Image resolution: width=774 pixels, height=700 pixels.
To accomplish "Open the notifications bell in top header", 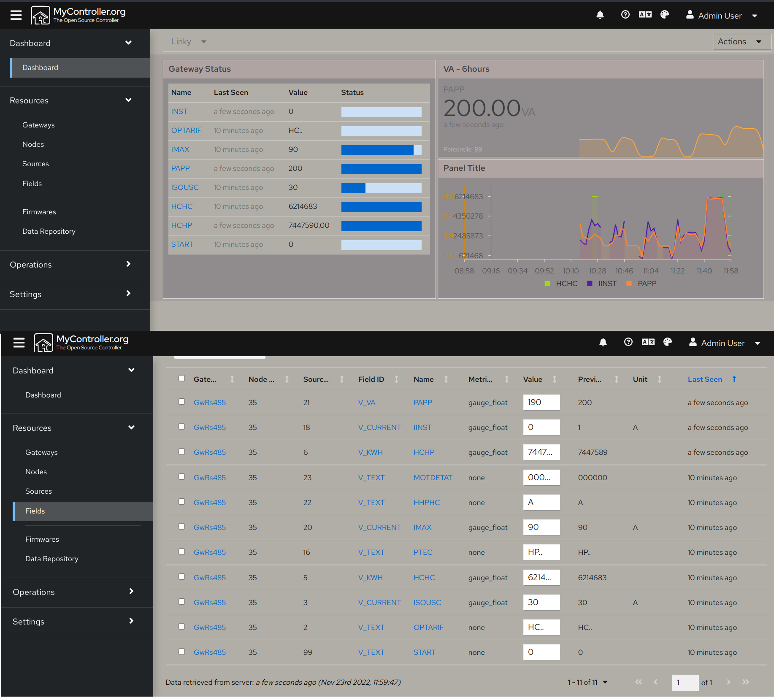I will click(600, 15).
